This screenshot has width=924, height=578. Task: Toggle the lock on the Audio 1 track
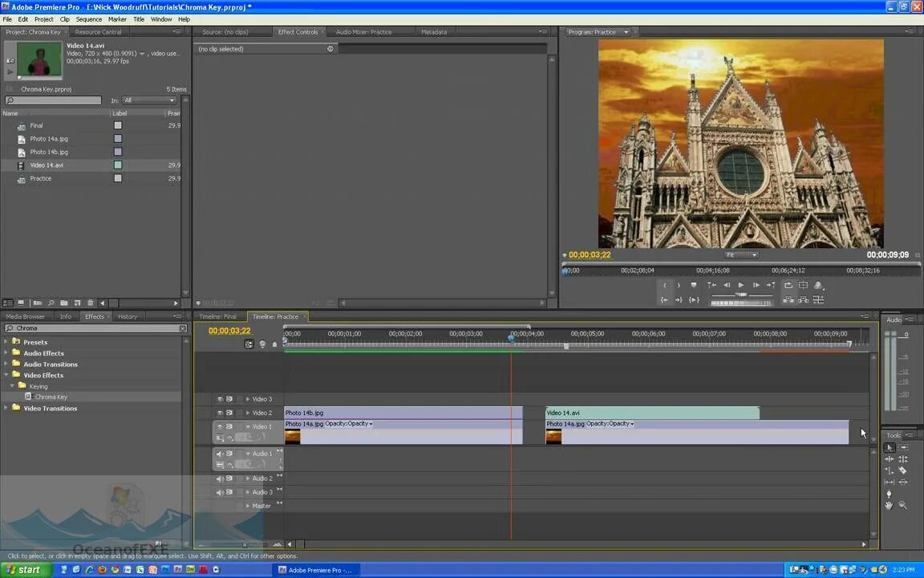coord(229,454)
